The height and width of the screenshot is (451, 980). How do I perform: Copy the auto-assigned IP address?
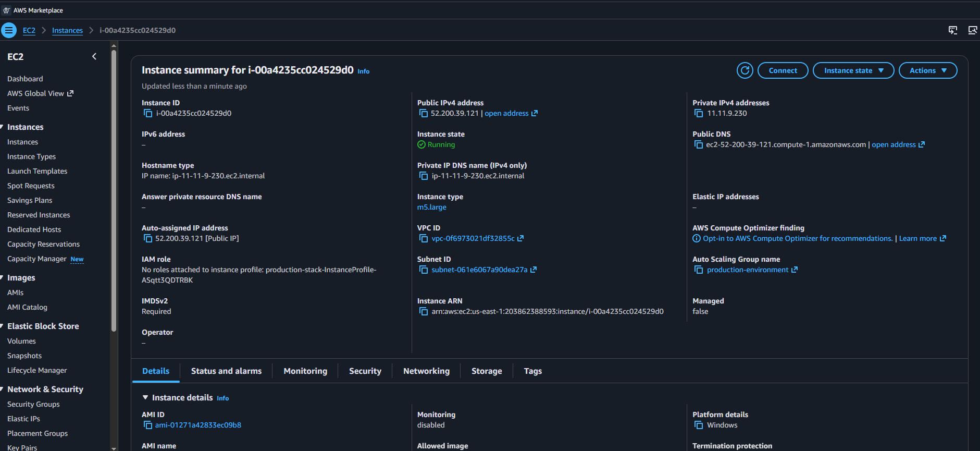[x=148, y=238]
